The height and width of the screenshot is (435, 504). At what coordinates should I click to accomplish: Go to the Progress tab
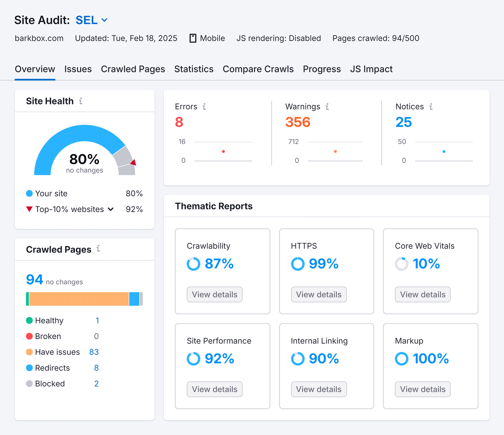tap(322, 69)
